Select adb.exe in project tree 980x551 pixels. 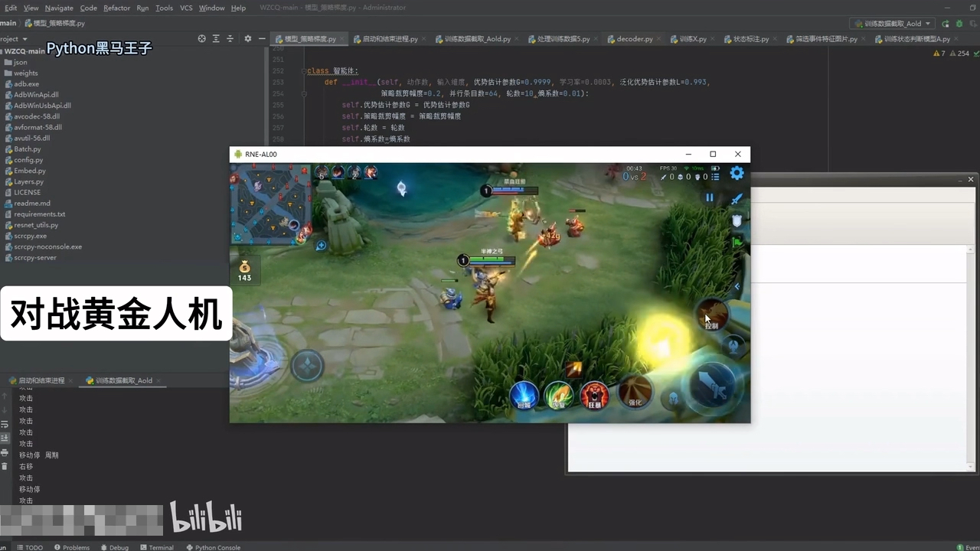click(26, 84)
